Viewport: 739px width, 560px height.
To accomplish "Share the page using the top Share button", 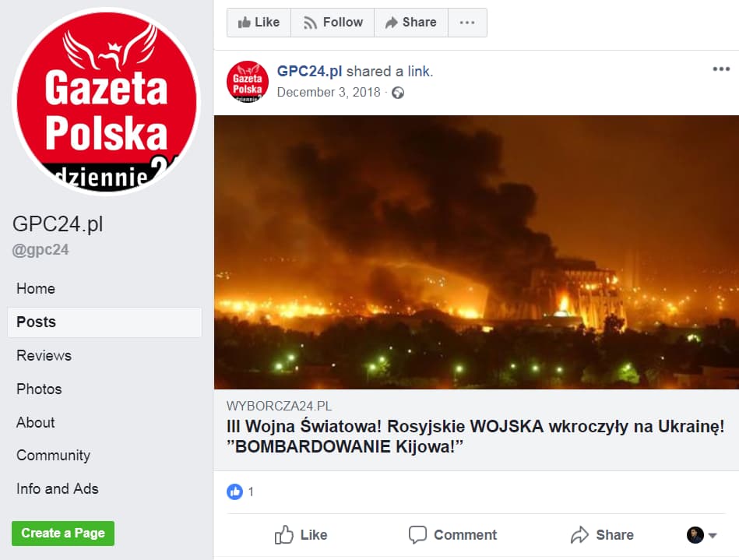I will 411,22.
